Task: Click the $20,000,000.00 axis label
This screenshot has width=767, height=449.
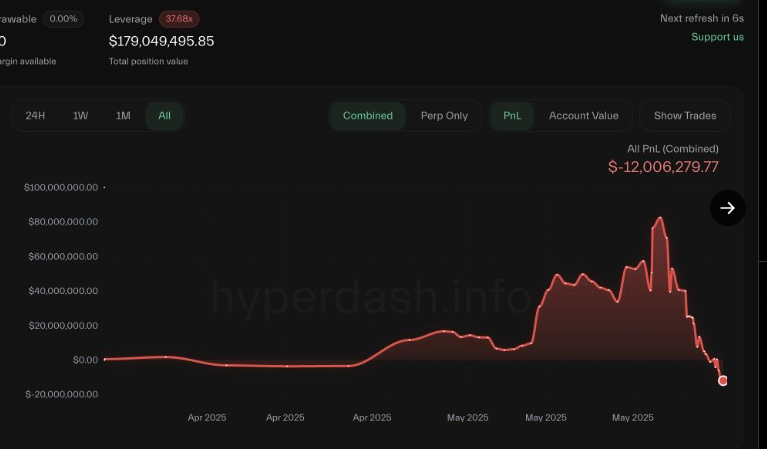Action: 63,325
